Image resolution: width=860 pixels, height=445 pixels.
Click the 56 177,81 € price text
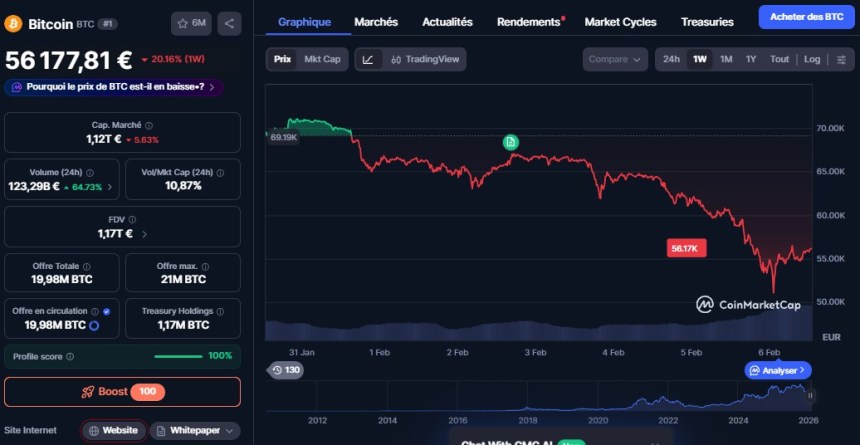click(69, 60)
